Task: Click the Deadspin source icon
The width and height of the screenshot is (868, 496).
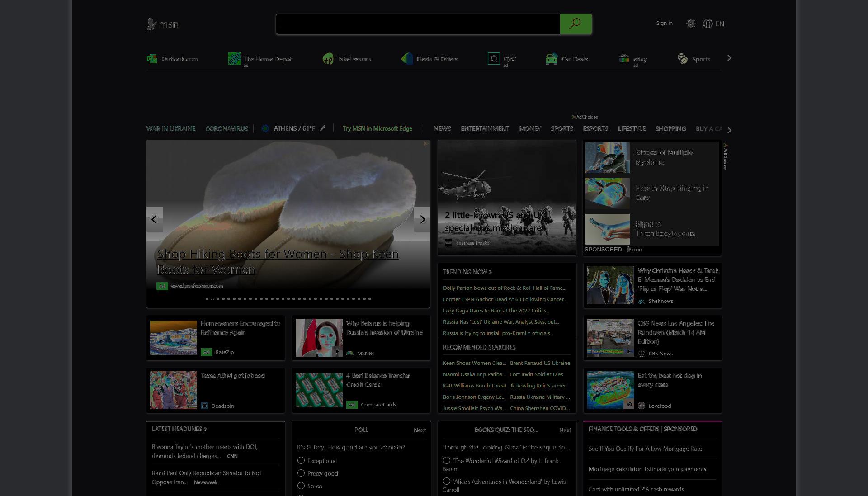Action: tap(204, 406)
